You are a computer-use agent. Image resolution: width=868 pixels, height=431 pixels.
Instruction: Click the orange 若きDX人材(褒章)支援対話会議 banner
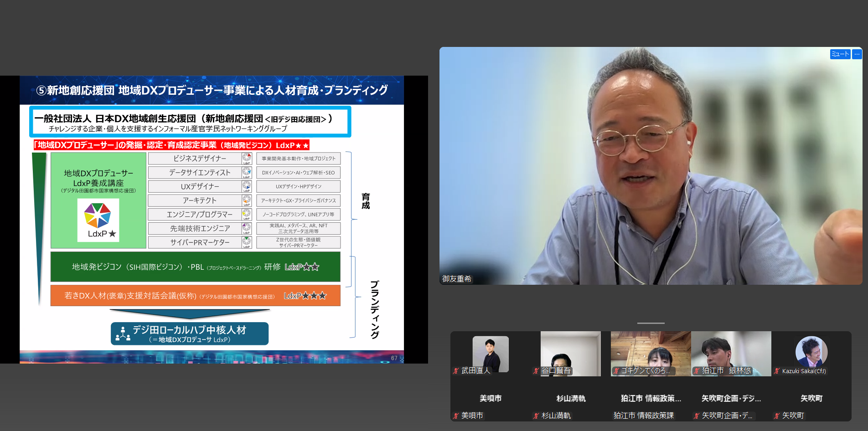[x=196, y=296]
